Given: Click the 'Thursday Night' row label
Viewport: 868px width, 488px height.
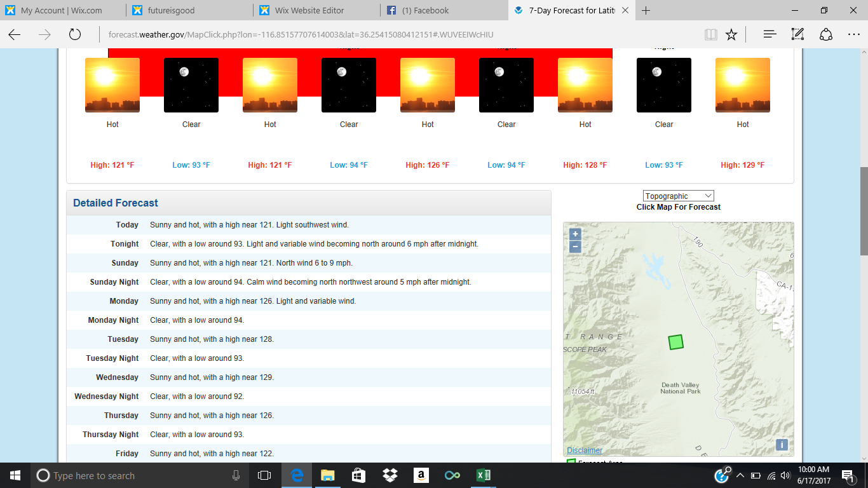Looking at the screenshot, I should click(111, 435).
